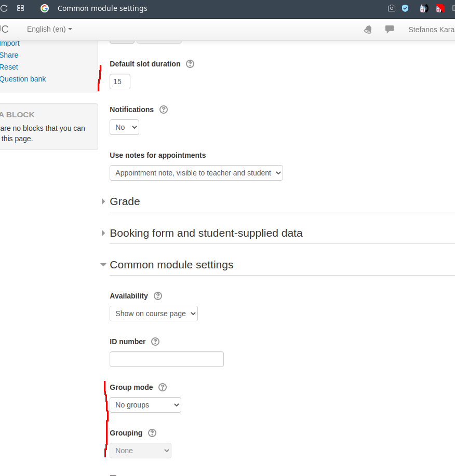Open Availability dropdown showing Show on course page
455x476 pixels.
[x=153, y=314]
